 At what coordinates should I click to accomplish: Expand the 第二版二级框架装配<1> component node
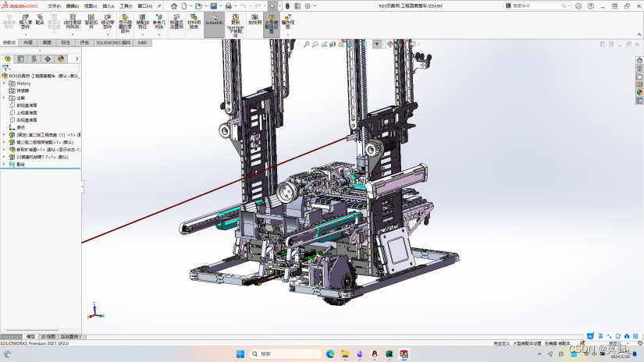4,143
